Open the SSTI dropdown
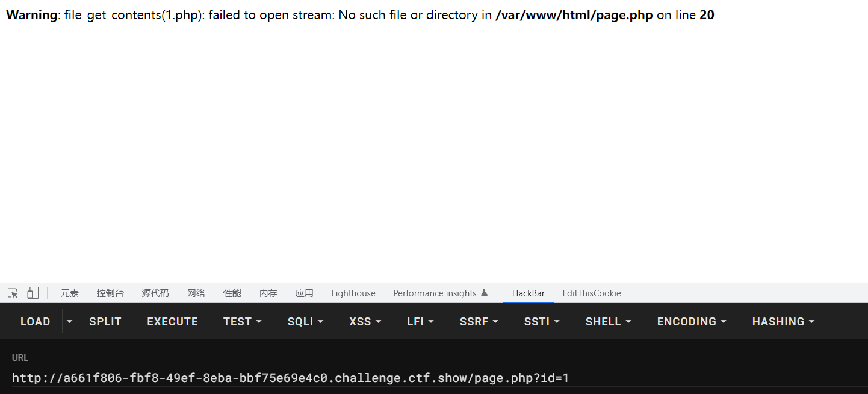The height and width of the screenshot is (394, 868). pyautogui.click(x=542, y=322)
